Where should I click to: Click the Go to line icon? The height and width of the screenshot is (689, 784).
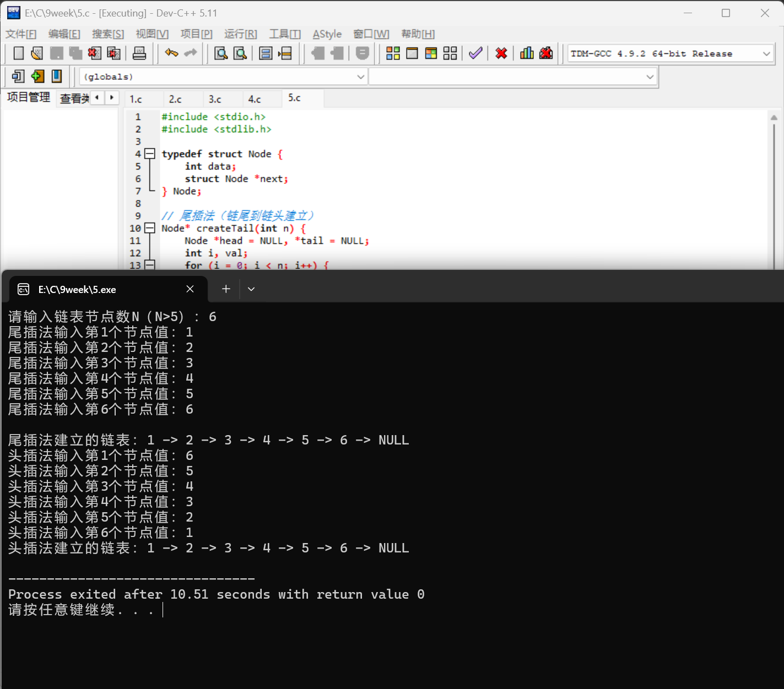click(x=285, y=53)
